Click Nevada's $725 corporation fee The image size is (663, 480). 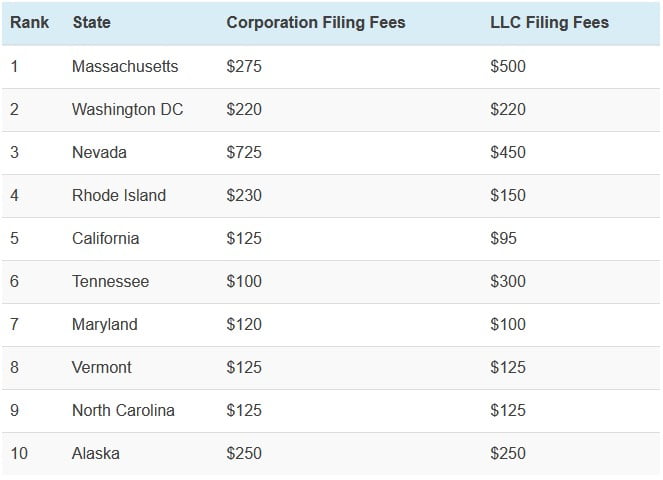pos(244,152)
